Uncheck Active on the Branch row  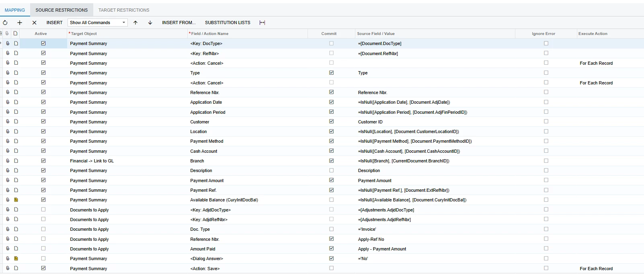point(43,161)
